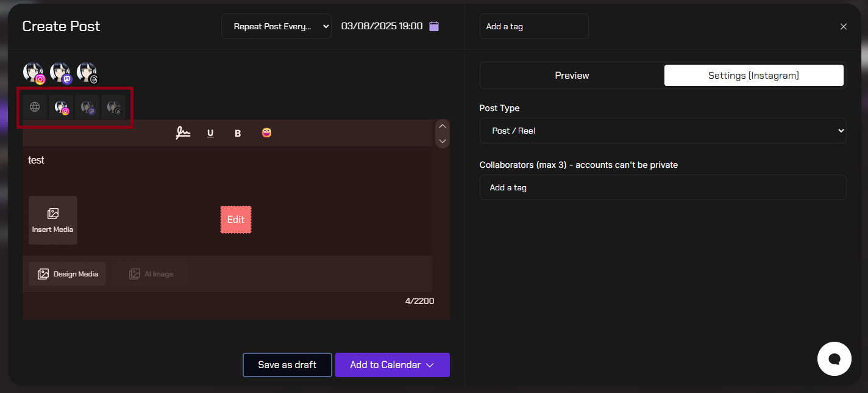Image resolution: width=868 pixels, height=393 pixels.
Task: Click the calendar icon beside the date
Action: (434, 26)
